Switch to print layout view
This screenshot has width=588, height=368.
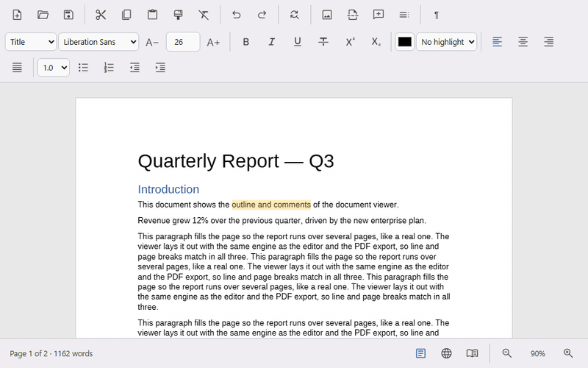[x=420, y=353]
